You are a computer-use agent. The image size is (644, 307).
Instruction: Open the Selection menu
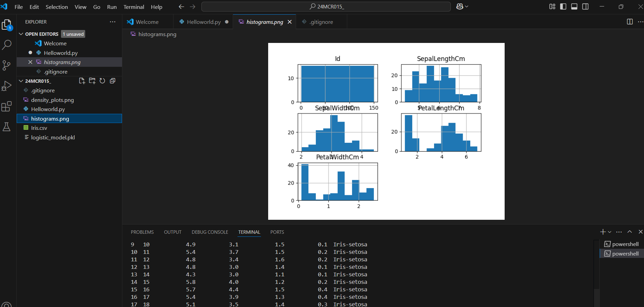click(x=57, y=7)
